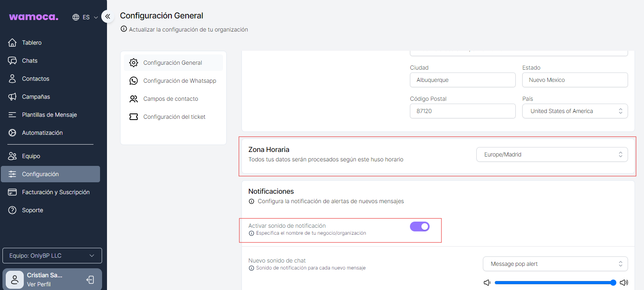Go to Campañas megaphone icon
The image size is (644, 290).
tap(12, 97)
